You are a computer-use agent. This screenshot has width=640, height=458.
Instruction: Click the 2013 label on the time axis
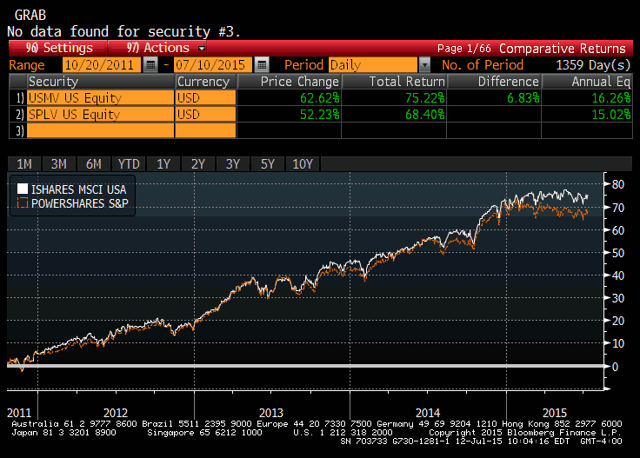271,413
